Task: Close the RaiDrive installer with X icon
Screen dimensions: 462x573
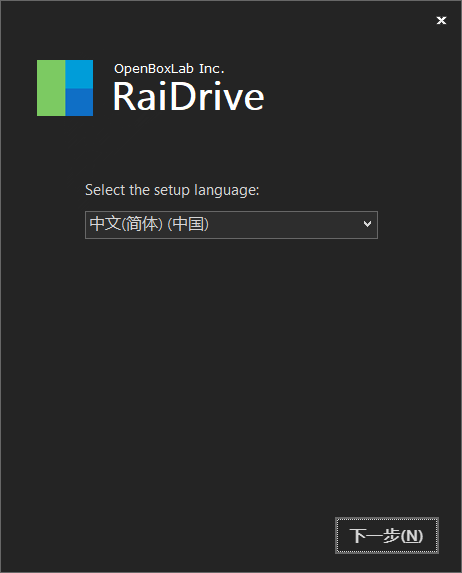Action: point(441,20)
